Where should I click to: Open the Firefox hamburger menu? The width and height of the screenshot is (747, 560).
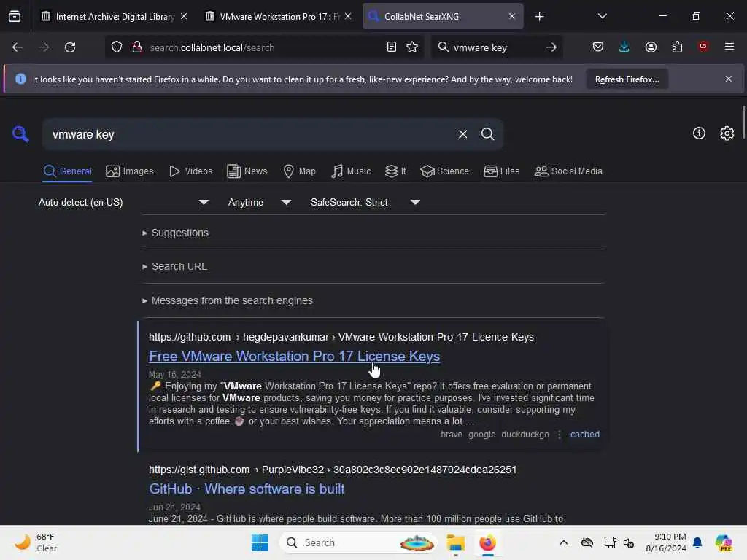coord(729,47)
